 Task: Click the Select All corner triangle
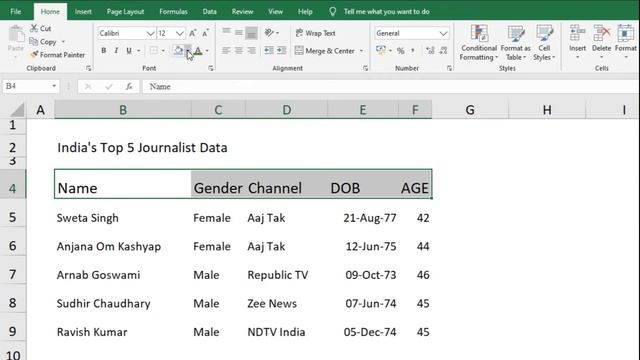click(x=17, y=110)
